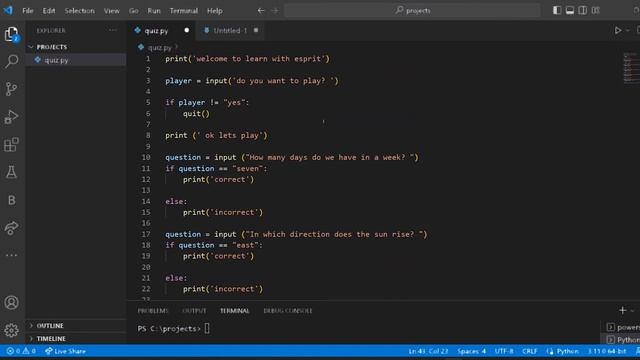640x360 pixels.
Task: Open Explorer views and more actions ellipsis
Action: coord(113,30)
